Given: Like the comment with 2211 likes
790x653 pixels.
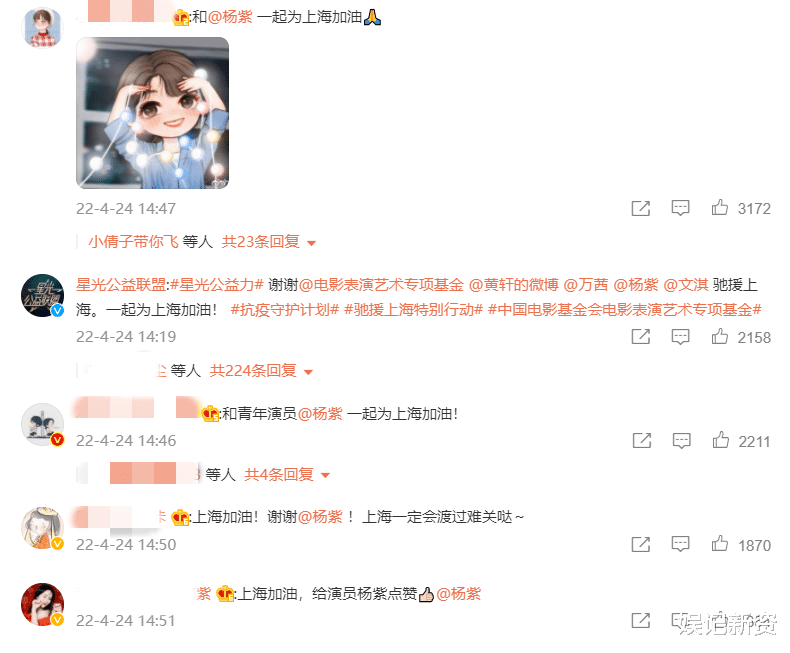Looking at the screenshot, I should (x=720, y=440).
